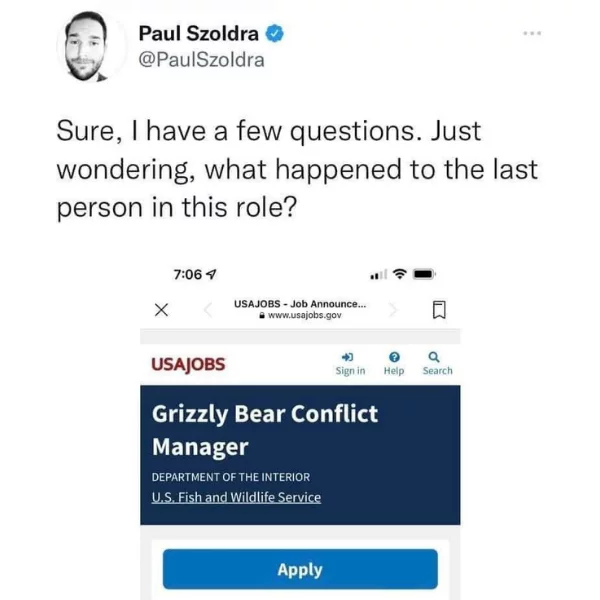
Task: Open the Help menu item
Action: (394, 364)
